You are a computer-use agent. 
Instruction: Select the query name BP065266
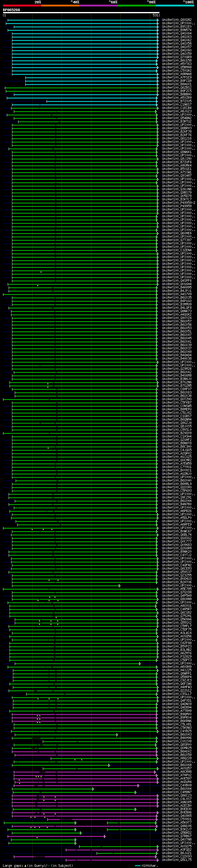11,10
